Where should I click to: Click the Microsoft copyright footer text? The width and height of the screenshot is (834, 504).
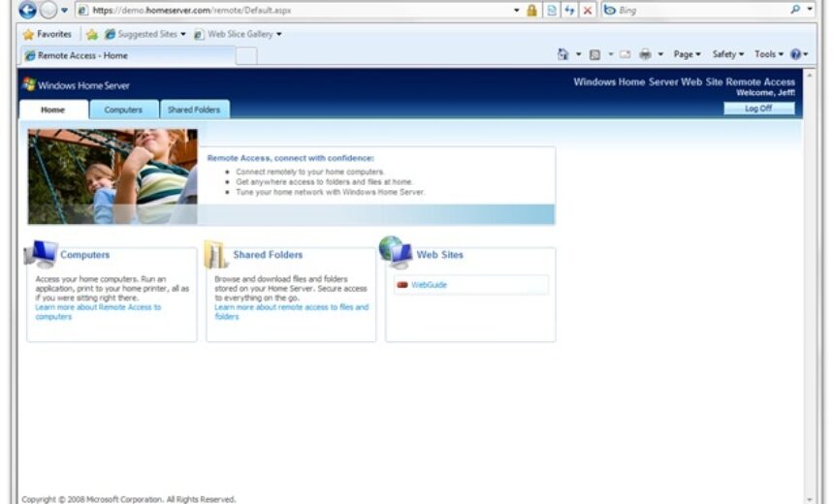coord(129,499)
